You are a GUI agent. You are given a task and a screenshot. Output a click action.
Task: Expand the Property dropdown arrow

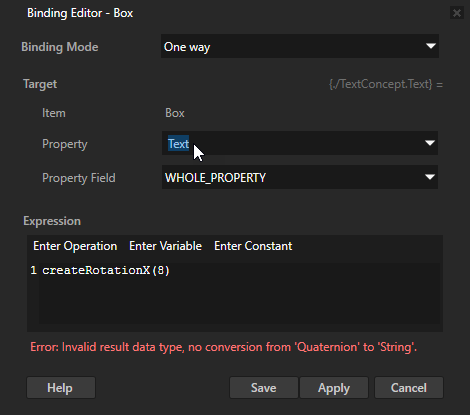pyautogui.click(x=430, y=143)
